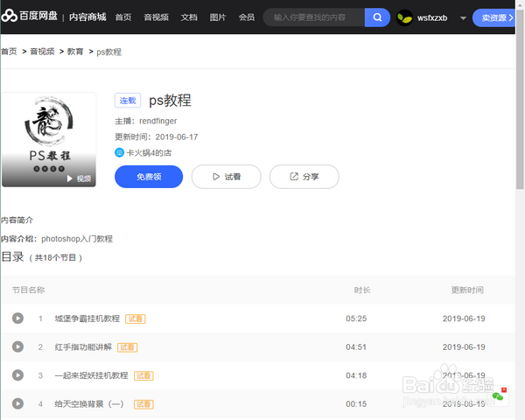Click the 时长 column header
Viewport: 525px width, 420px height.
(362, 290)
